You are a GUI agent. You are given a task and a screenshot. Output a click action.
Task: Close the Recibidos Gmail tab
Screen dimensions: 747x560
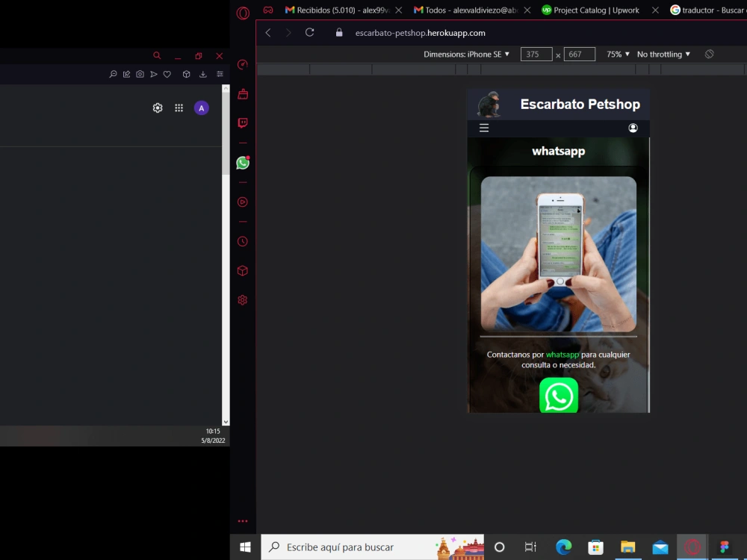tap(399, 10)
